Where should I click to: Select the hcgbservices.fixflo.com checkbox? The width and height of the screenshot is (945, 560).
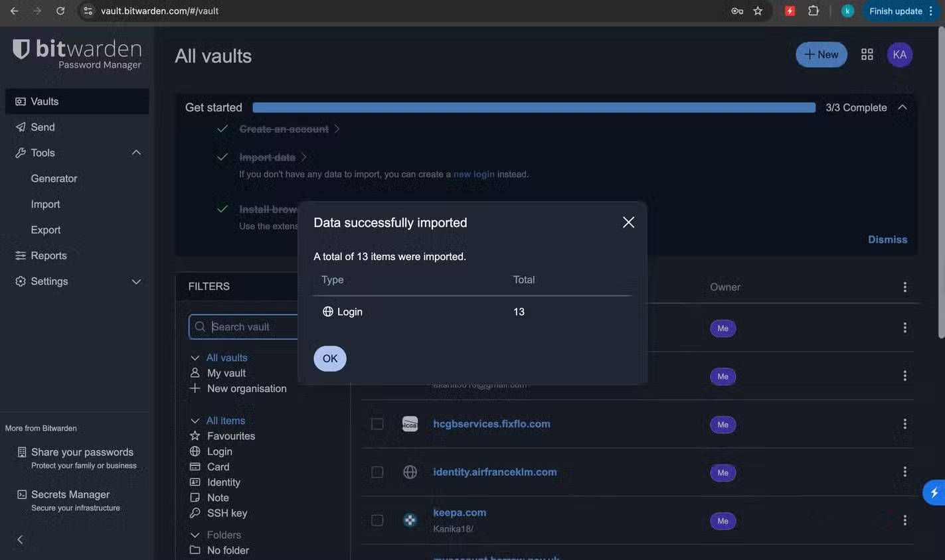[x=377, y=424]
